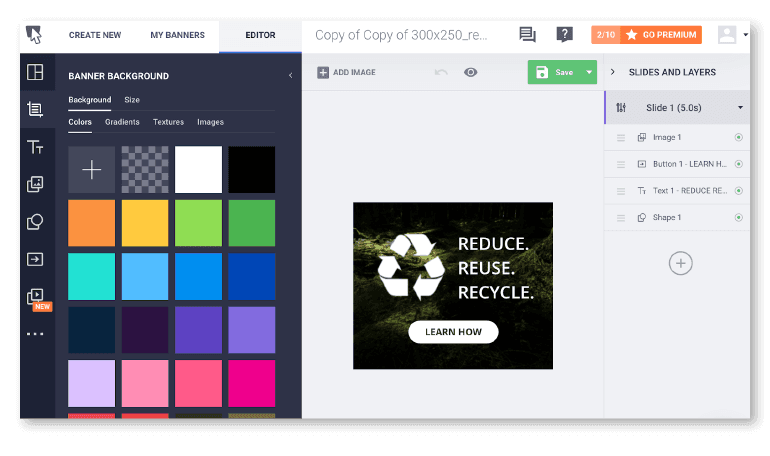Hide the Shape 1 layer
770x456 pixels.
pyautogui.click(x=738, y=217)
